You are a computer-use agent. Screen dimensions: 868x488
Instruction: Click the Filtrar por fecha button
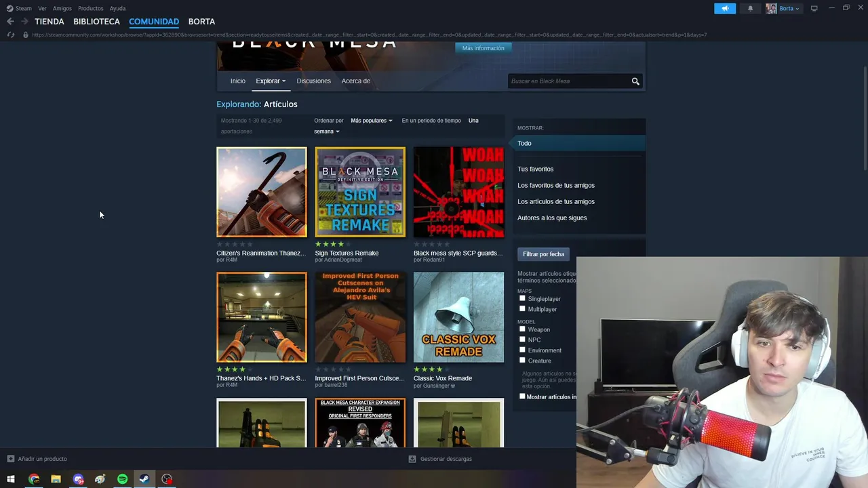pyautogui.click(x=543, y=254)
